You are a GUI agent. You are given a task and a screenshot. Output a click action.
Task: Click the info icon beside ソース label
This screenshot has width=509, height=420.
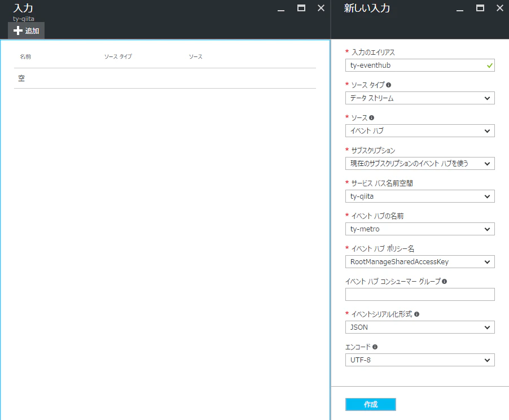(x=372, y=117)
